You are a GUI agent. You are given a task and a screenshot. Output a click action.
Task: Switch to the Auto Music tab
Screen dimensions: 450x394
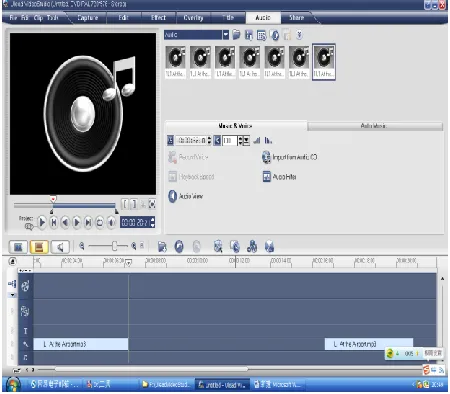[x=375, y=126]
